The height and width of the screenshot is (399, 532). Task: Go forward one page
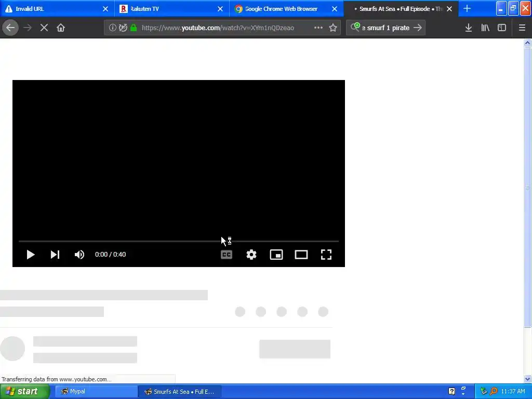pyautogui.click(x=28, y=28)
